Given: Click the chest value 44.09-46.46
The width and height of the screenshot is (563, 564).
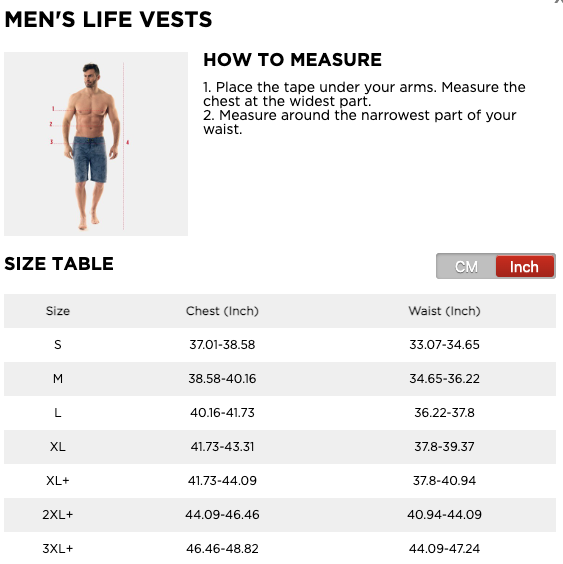Looking at the screenshot, I should tap(222, 515).
